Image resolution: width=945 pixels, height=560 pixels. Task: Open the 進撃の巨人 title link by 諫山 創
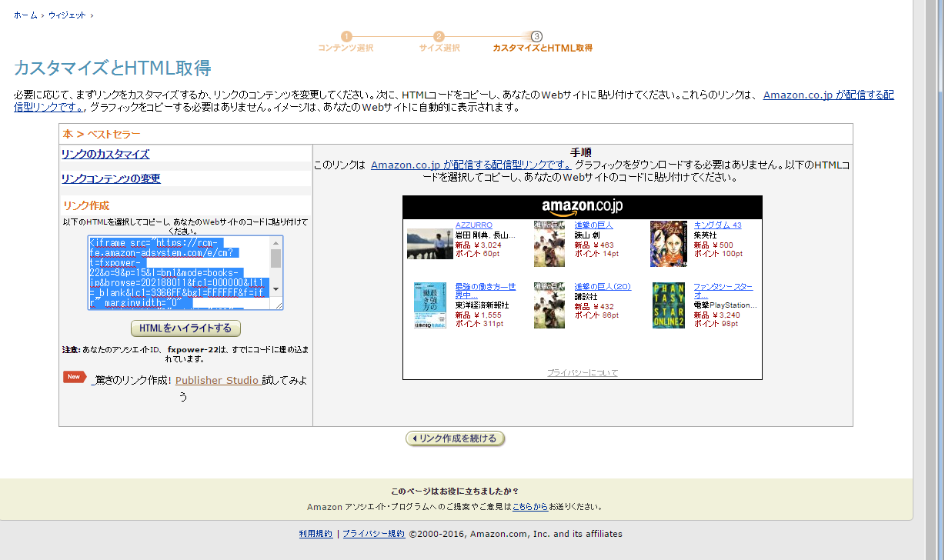pyautogui.click(x=593, y=225)
